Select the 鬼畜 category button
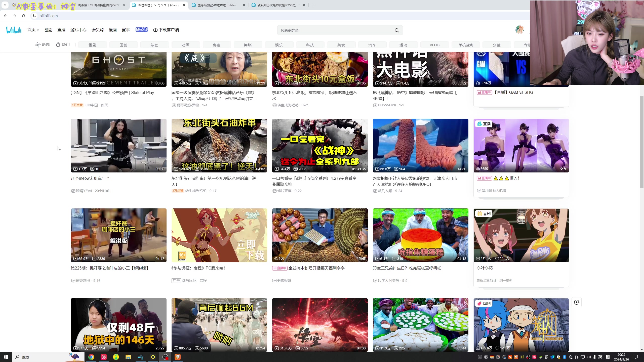Viewport: 644px width, 362px height. [x=217, y=45]
